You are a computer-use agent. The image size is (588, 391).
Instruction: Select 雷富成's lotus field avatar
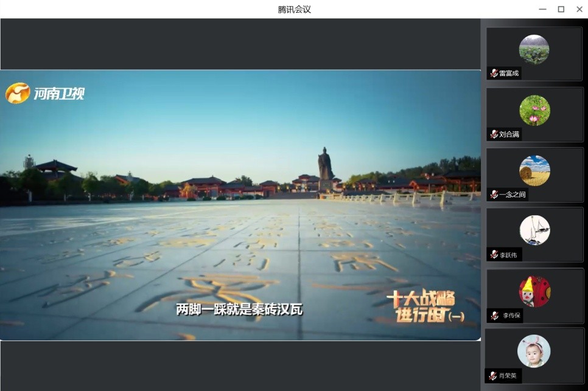(534, 49)
